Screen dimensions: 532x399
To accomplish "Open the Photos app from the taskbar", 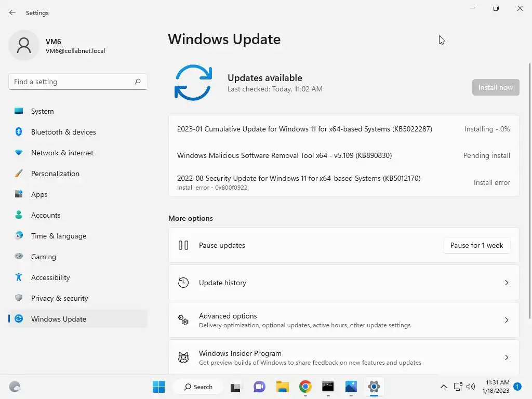I will point(351,387).
